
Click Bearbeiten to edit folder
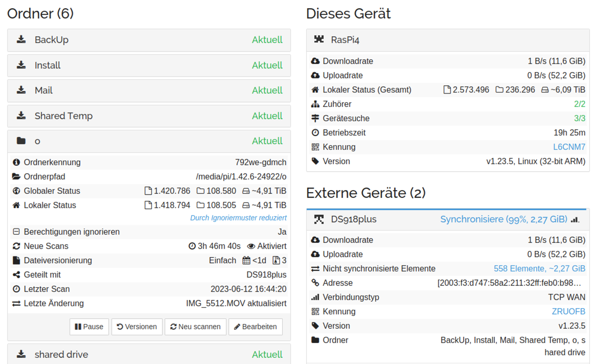point(255,327)
